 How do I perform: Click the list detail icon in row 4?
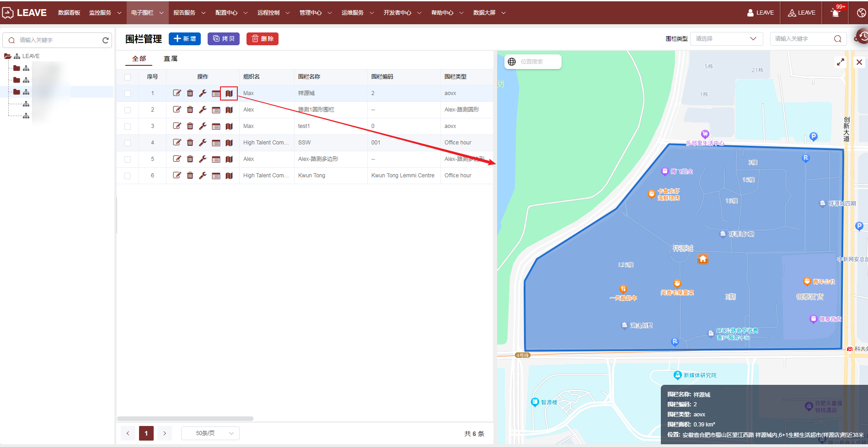coord(216,143)
